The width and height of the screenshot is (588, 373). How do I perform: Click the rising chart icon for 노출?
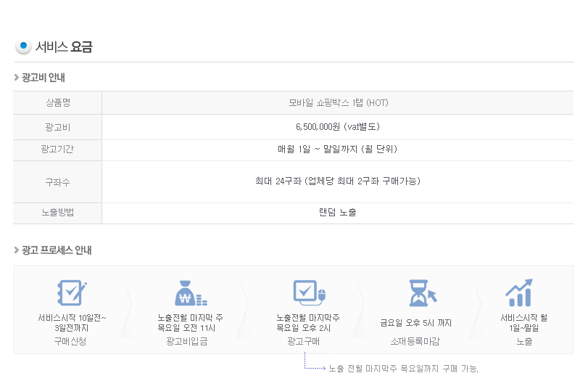tap(519, 292)
